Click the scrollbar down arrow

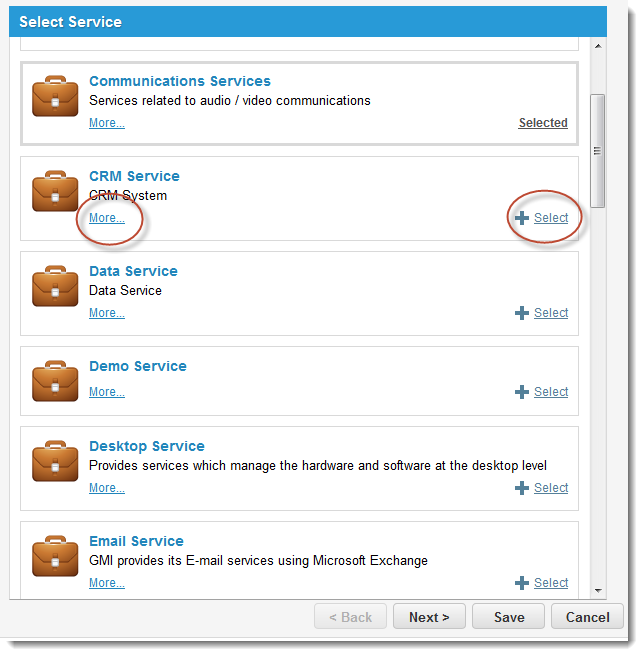click(x=598, y=591)
